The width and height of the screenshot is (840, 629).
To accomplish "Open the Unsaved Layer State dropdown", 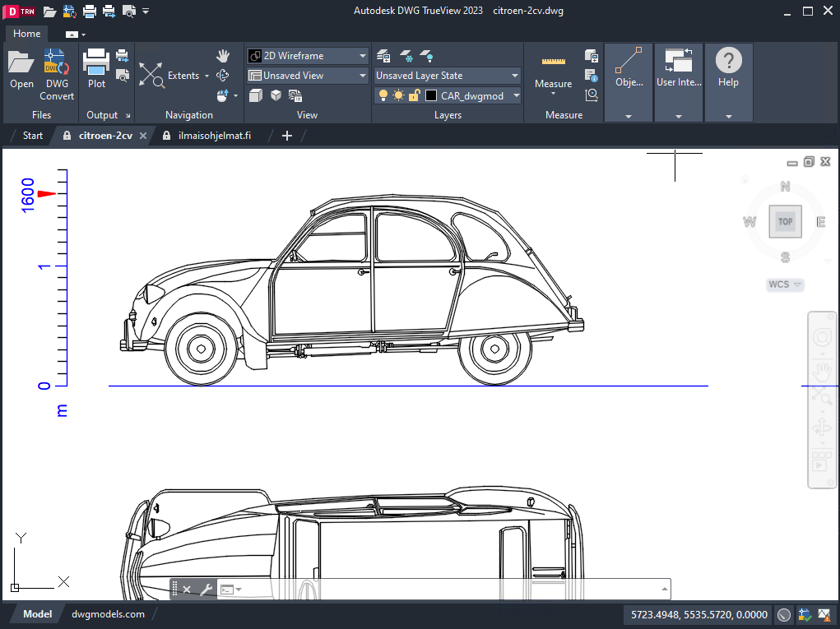I will click(x=448, y=76).
